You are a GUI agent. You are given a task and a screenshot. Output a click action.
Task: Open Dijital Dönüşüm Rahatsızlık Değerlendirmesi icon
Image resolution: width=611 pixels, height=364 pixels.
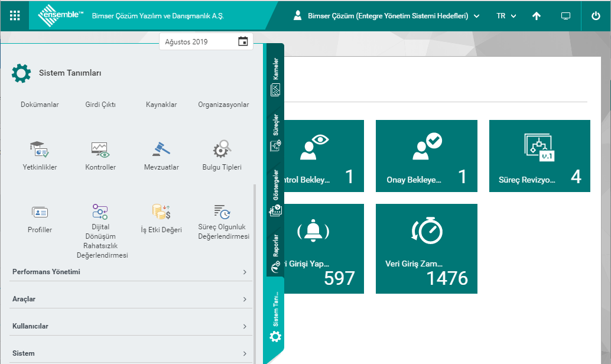[x=100, y=212]
